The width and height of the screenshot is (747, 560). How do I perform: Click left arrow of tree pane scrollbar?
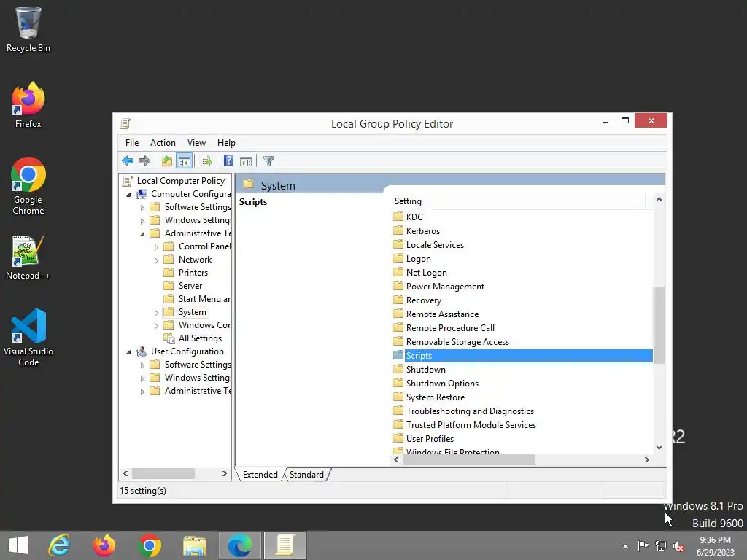125,474
